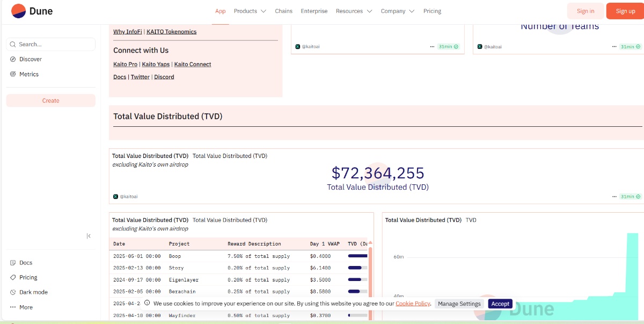The height and width of the screenshot is (324, 644).
Task: Open the Discover sidebar item
Action: tap(31, 59)
